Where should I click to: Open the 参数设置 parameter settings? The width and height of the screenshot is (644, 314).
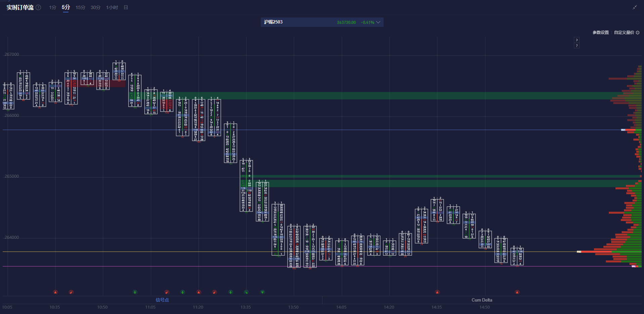(600, 33)
